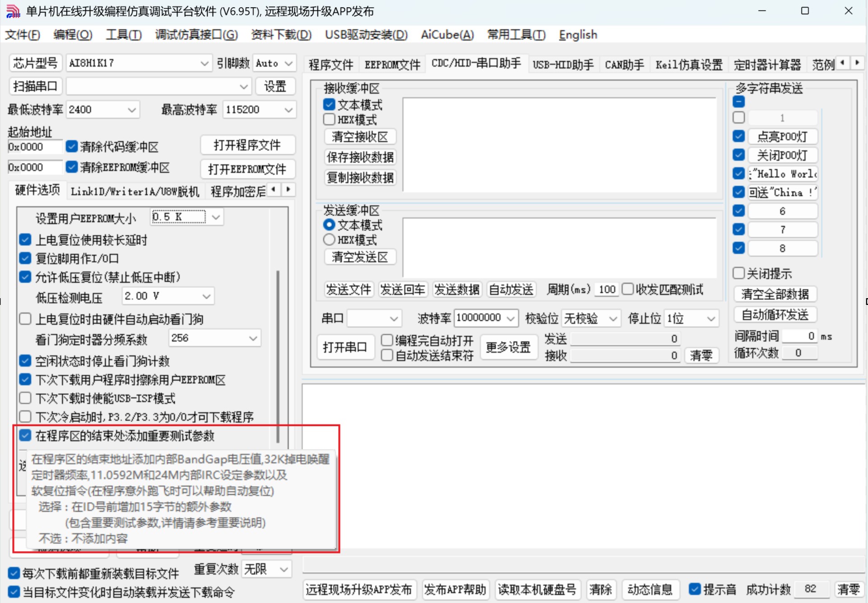This screenshot has width=868, height=603.
Task: Expand the 波特率 10000000 dropdown
Action: click(x=511, y=318)
